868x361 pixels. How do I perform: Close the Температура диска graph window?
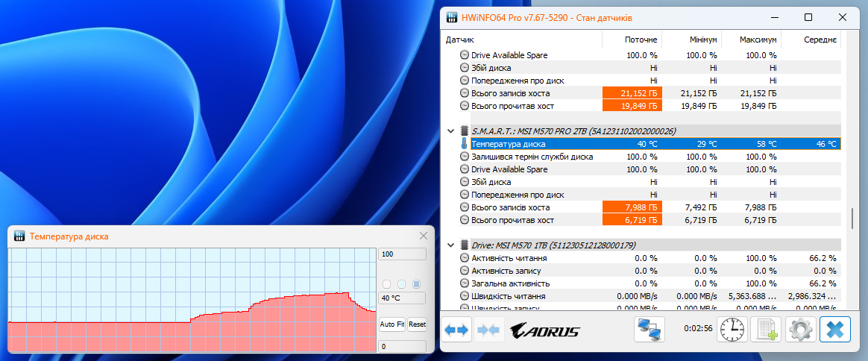click(424, 236)
